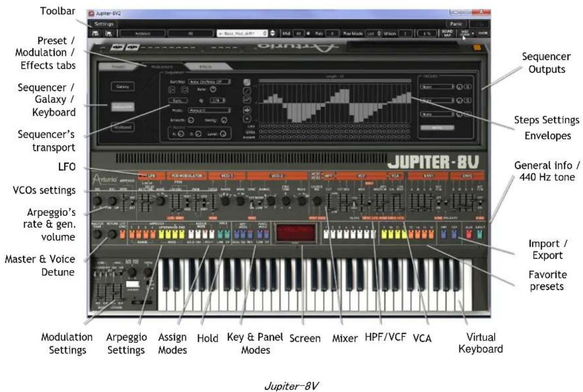The height and width of the screenshot is (392, 583).
Task: Click the mixer Source Mix knob
Action: pyautogui.click(x=317, y=201)
